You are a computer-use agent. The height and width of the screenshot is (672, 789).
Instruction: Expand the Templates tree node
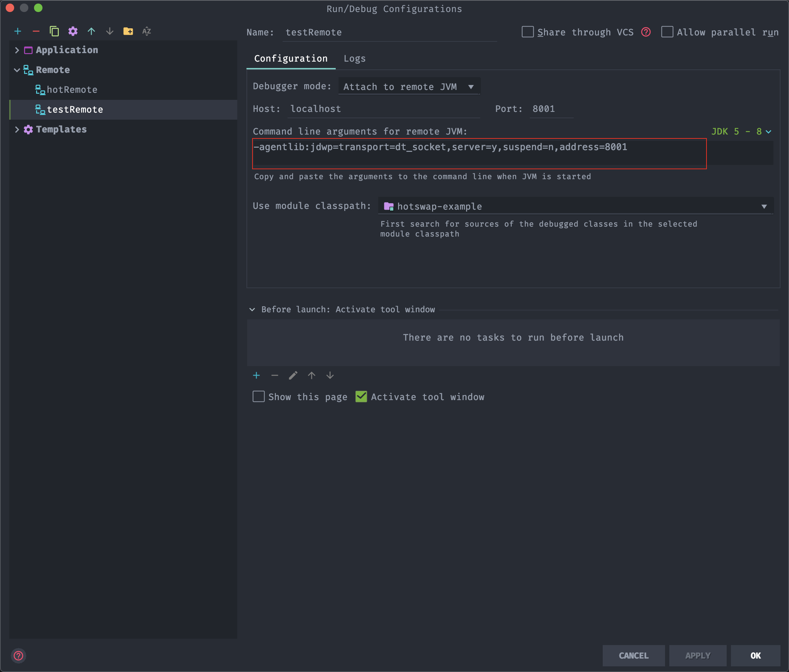17,130
